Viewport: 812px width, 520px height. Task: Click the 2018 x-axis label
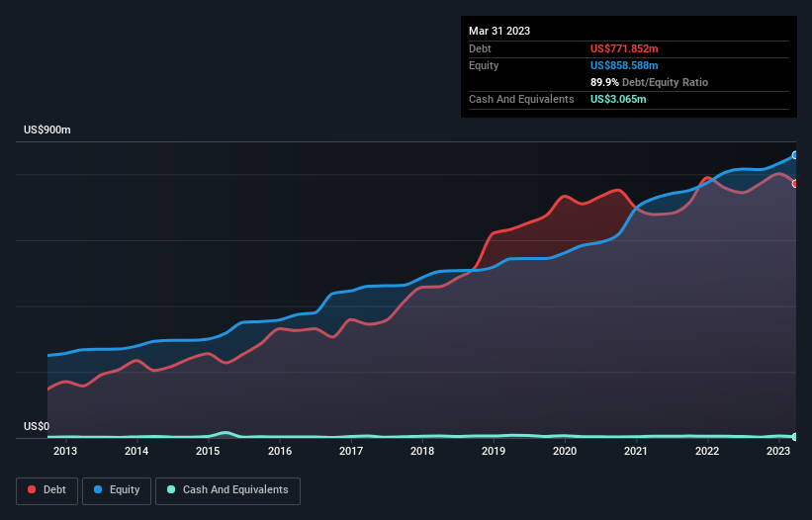click(x=422, y=451)
